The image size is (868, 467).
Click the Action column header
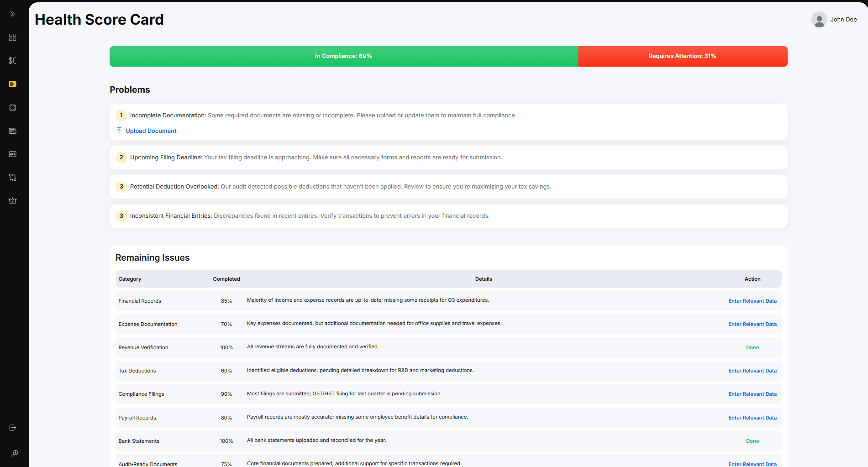click(752, 279)
